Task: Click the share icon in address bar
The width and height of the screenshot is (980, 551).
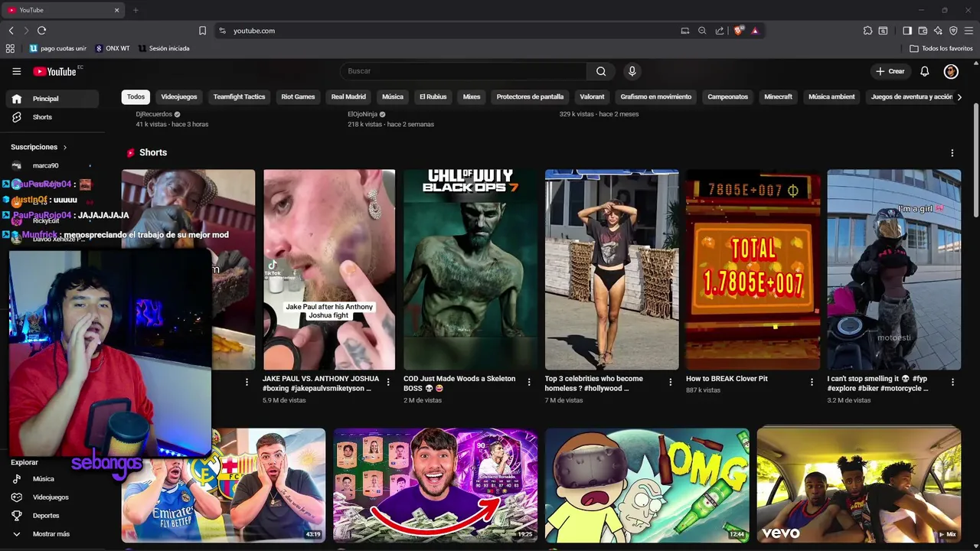Action: tap(720, 31)
